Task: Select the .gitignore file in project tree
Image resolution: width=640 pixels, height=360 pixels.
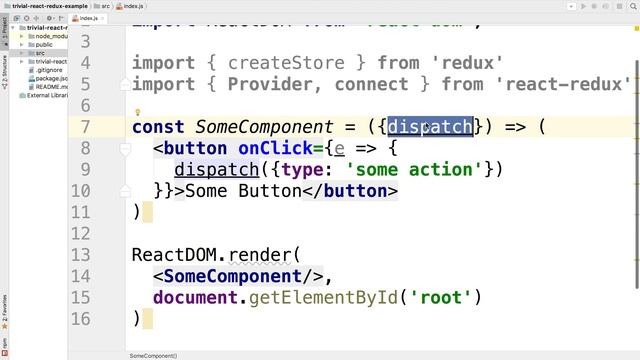Action: coord(45,70)
